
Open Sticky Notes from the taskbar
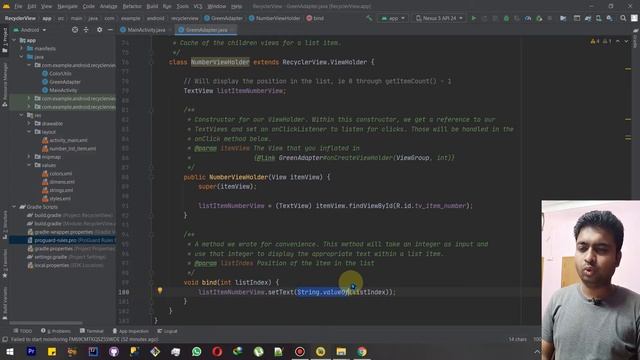[x=52, y=351]
